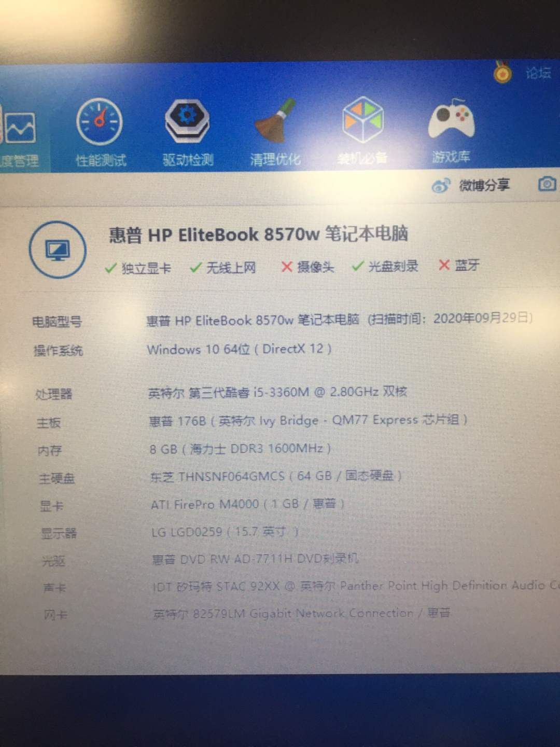The width and height of the screenshot is (560, 747).
Task: Click the 无线上网 feature label
Action: coord(231,268)
